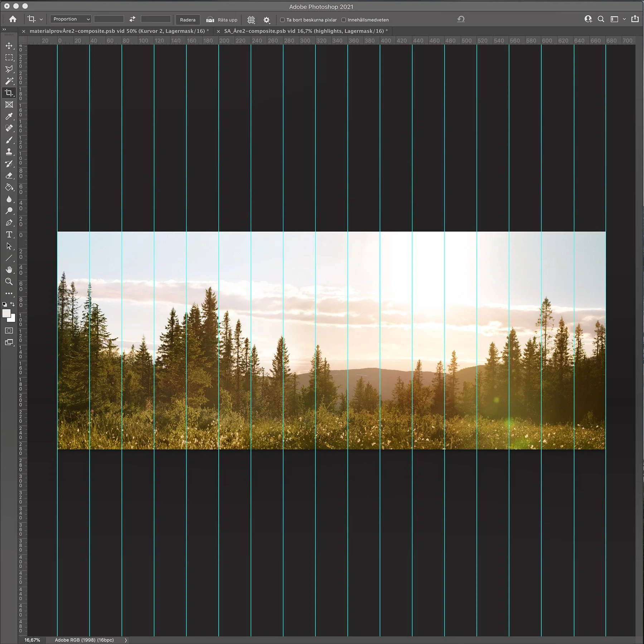Select the Zoom tool
Screen dimensions: 644x644
pos(9,282)
